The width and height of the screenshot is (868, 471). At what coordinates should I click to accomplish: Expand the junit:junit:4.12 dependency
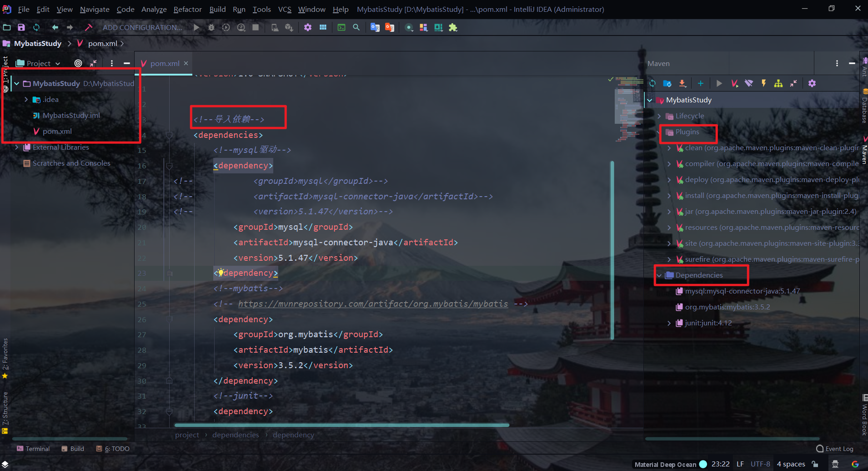[x=669, y=323]
